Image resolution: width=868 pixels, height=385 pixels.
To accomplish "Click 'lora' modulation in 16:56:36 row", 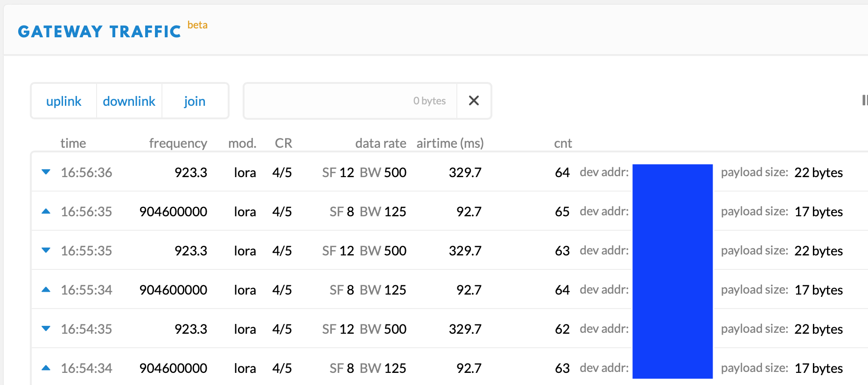I will 245,172.
